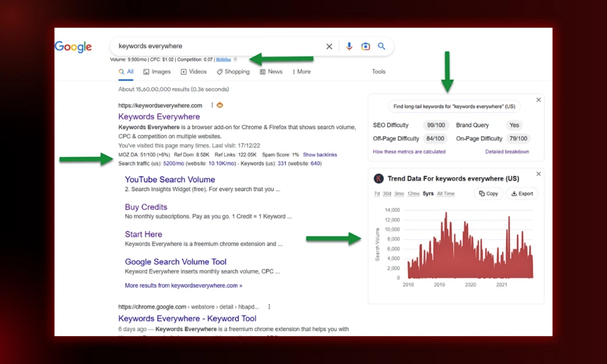Select the 3mo trend range
Viewport: 607px width, 364px height.
399,194
